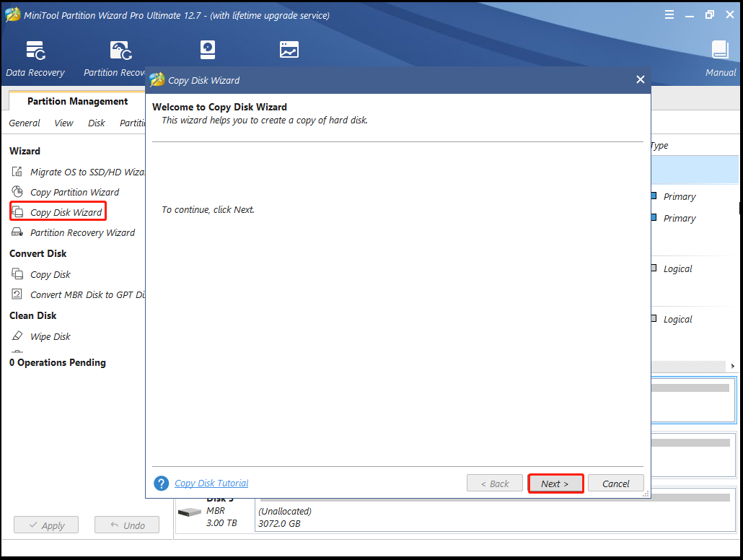
Task: Close the Copy Disk Wizard dialog
Action: pyautogui.click(x=640, y=79)
